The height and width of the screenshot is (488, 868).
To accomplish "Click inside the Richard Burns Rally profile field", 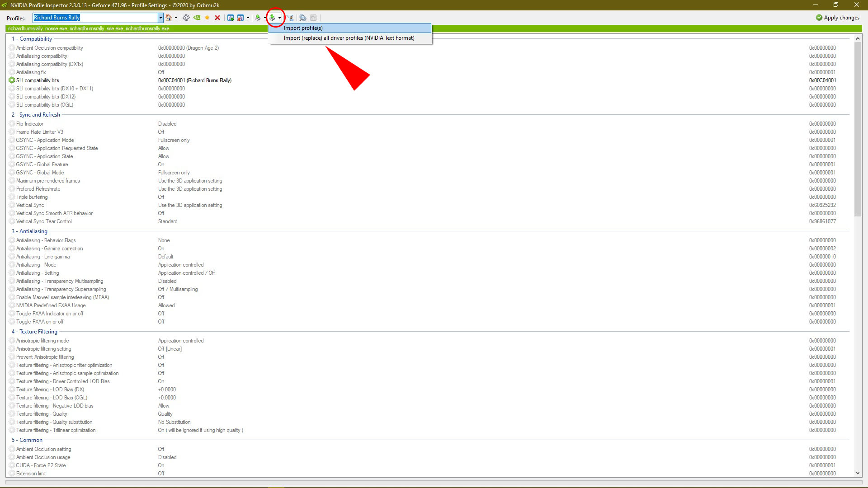I will [95, 18].
